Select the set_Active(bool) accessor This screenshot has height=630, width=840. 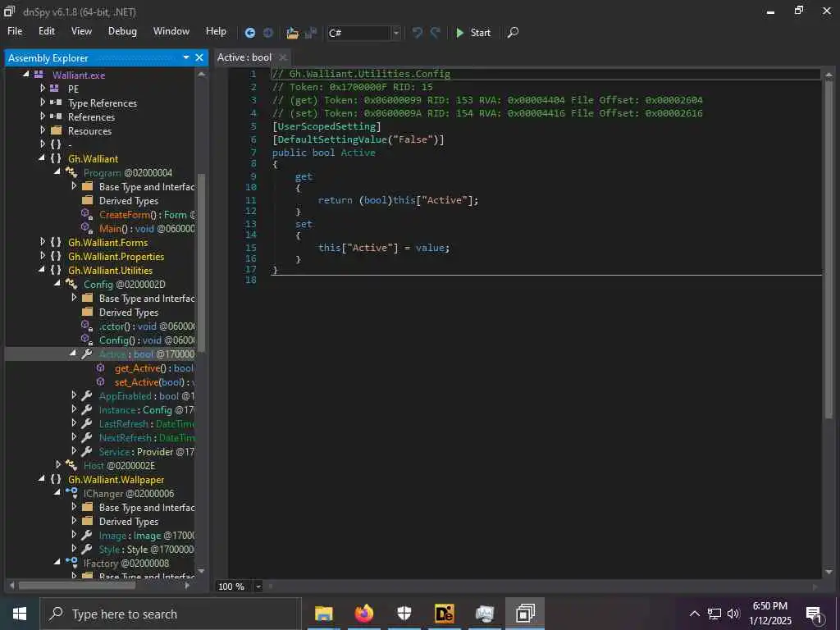pyautogui.click(x=153, y=381)
